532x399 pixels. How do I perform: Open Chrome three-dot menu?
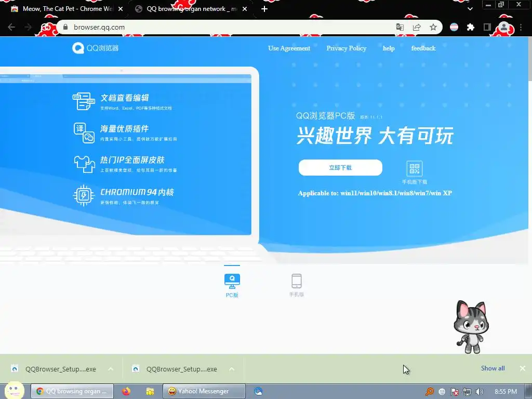521,27
